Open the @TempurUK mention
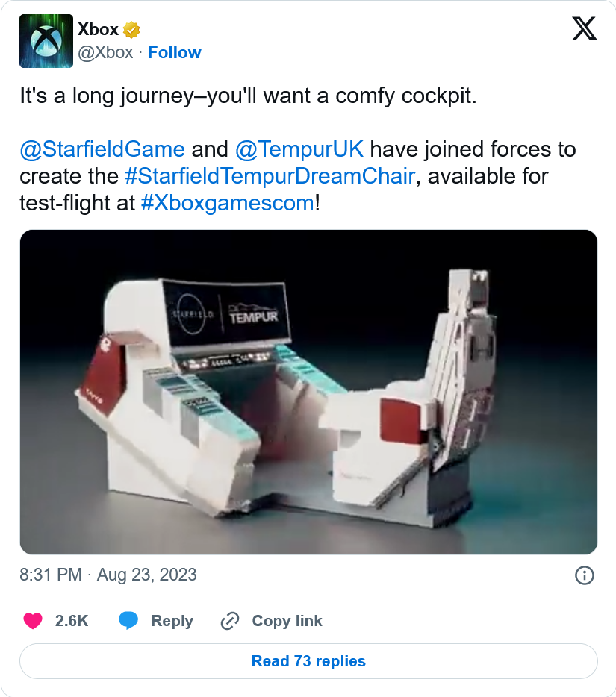 point(299,149)
